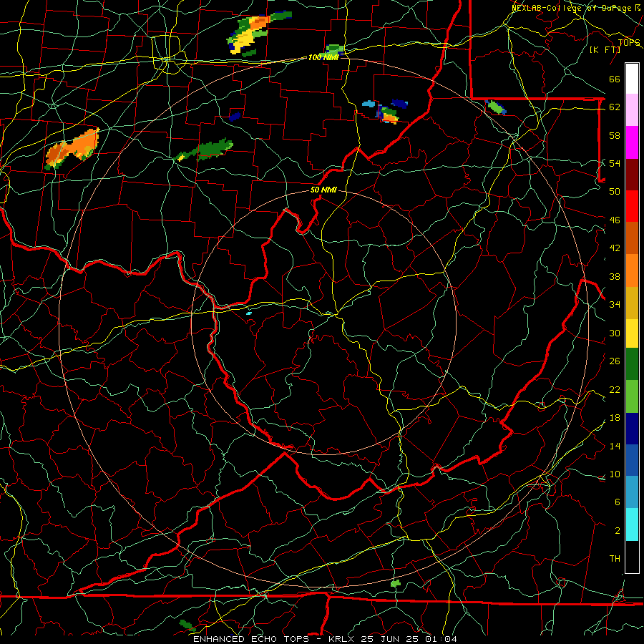Click the '6' legend value
This screenshot has width=644, height=644.
pyautogui.click(x=617, y=502)
